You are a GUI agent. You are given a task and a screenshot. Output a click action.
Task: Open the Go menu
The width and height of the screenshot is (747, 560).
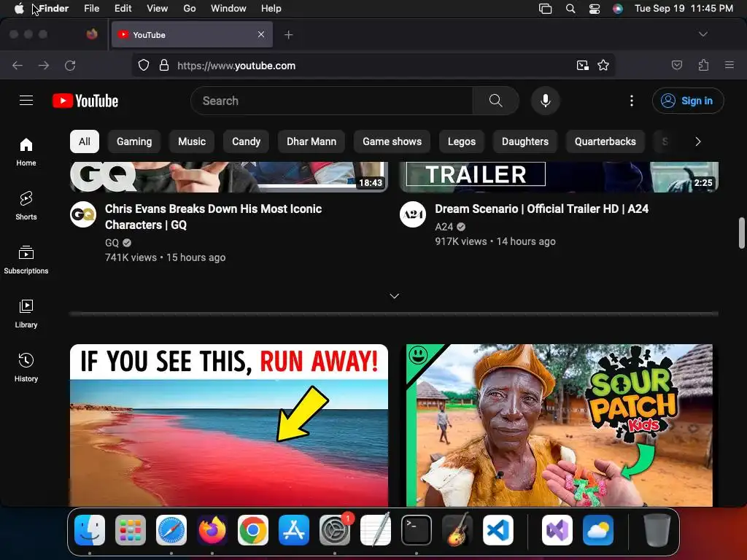click(190, 8)
